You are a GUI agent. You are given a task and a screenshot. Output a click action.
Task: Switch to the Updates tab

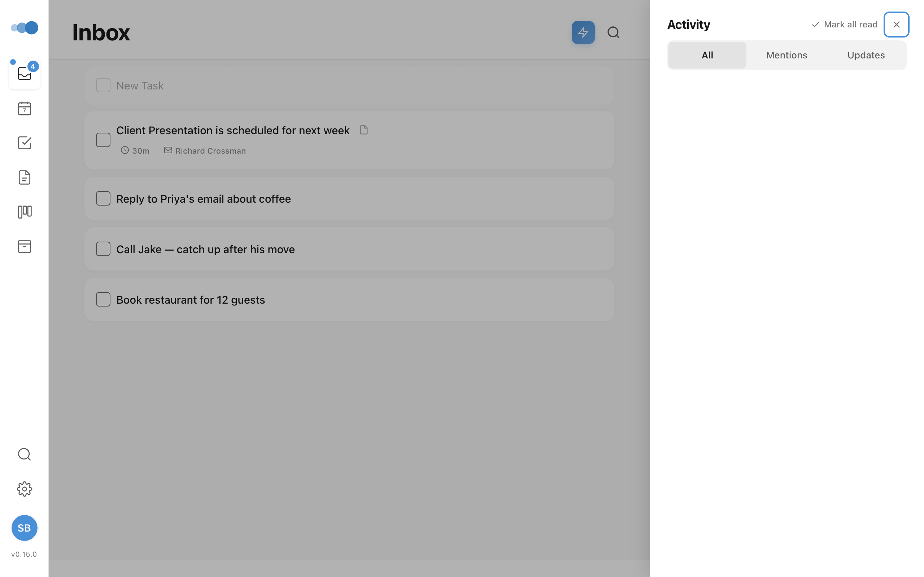pos(865,55)
